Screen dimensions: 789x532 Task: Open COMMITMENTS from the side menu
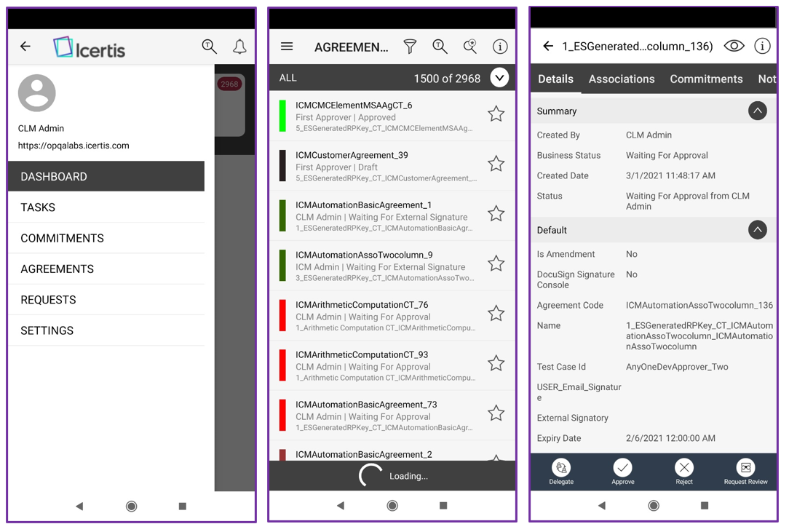(62, 238)
